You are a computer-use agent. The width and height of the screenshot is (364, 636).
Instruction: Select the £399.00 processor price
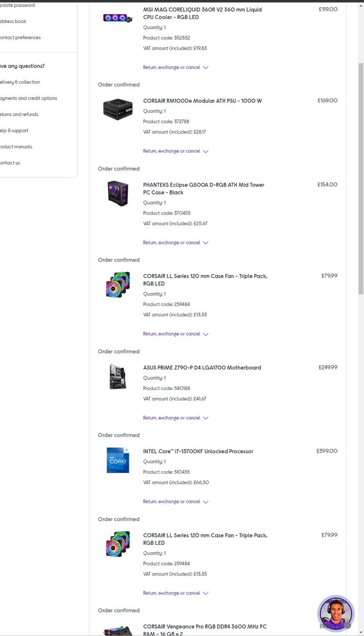coord(327,451)
